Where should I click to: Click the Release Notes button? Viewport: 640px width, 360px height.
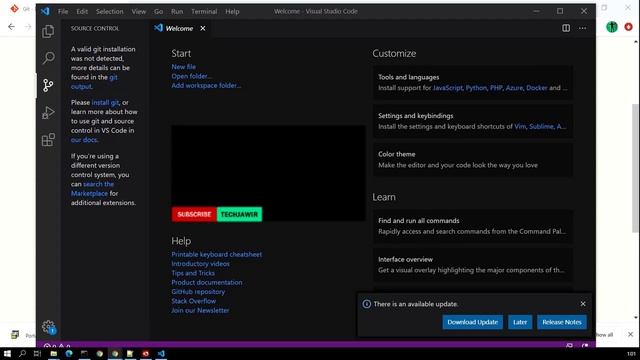pyautogui.click(x=562, y=322)
